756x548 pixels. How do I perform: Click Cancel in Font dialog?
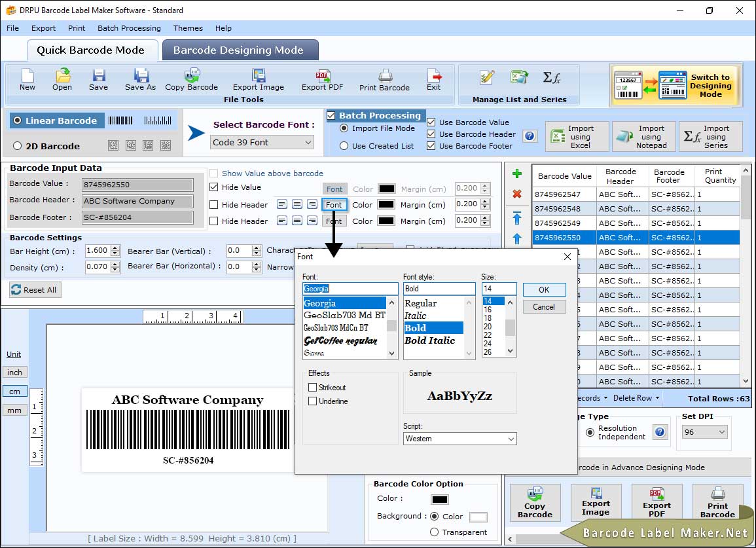pos(544,307)
